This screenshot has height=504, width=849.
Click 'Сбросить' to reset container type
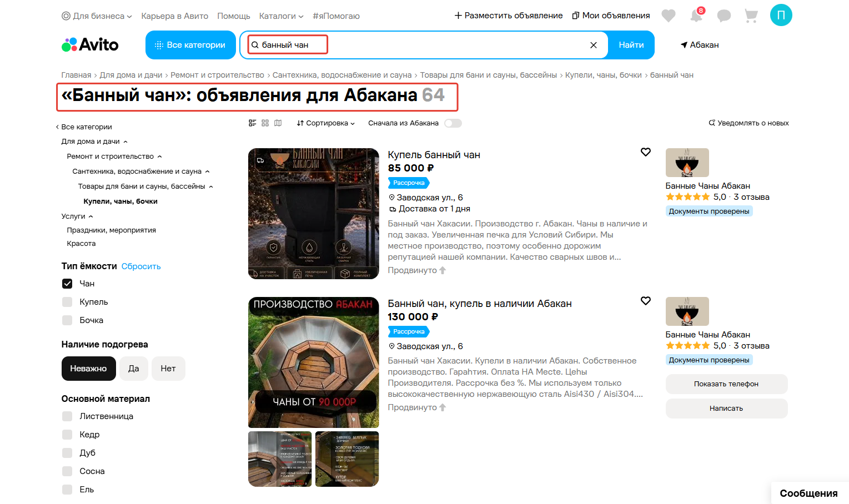[x=141, y=266]
